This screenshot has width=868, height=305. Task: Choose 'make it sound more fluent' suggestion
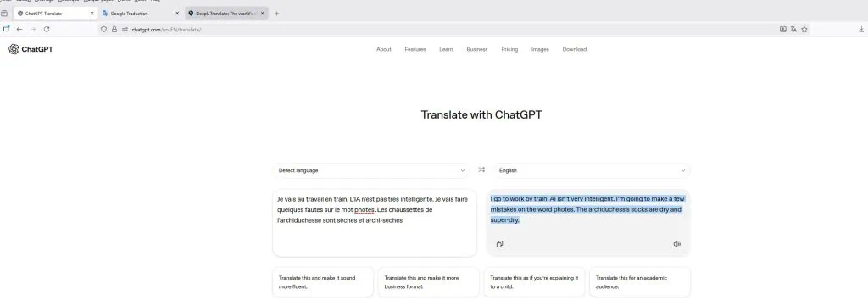point(323,282)
